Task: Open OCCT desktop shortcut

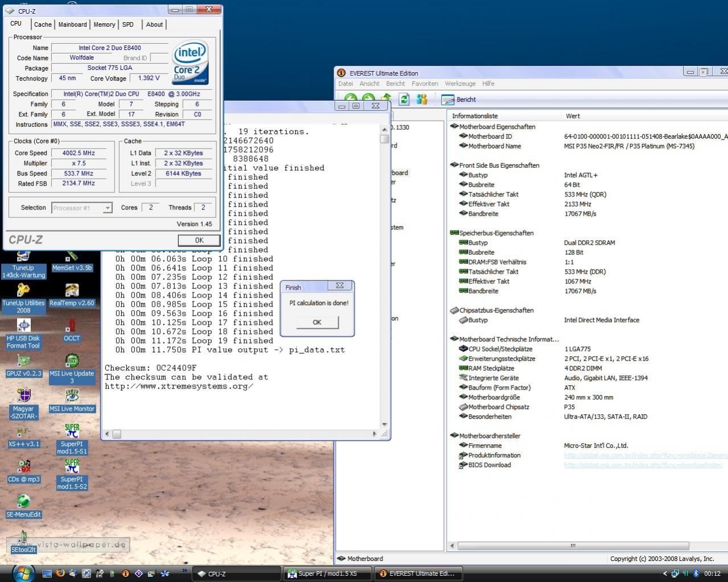Action: 72,331
